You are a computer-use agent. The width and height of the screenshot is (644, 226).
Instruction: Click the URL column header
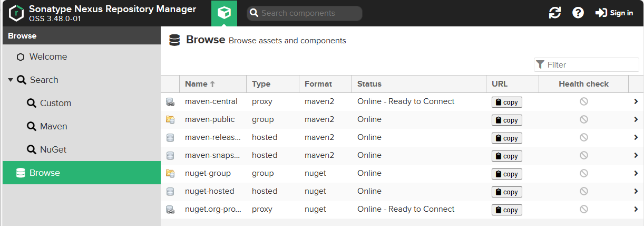tap(512, 84)
